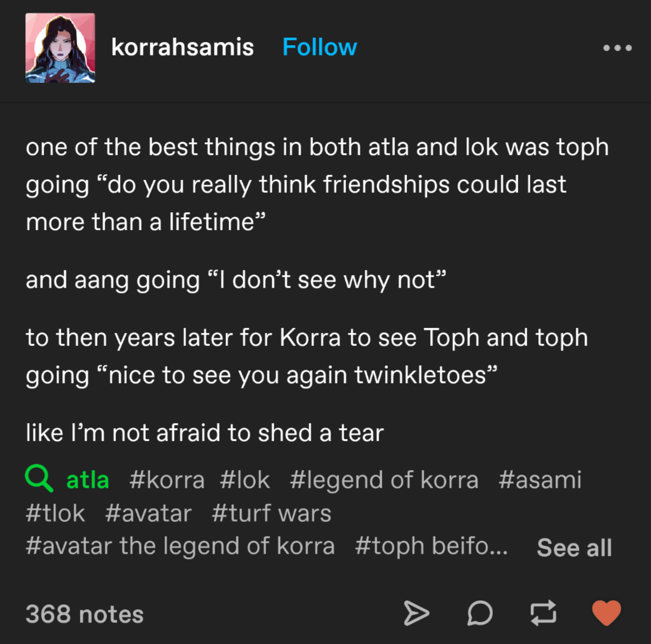Viewport: 651px width, 644px height.
Task: Follow the korrahsamis blog
Action: (319, 47)
